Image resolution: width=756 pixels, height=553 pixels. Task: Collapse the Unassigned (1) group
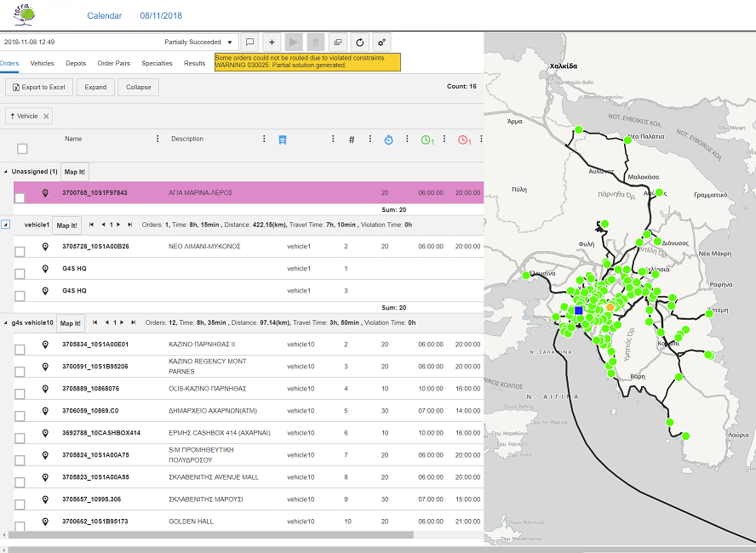coord(6,172)
